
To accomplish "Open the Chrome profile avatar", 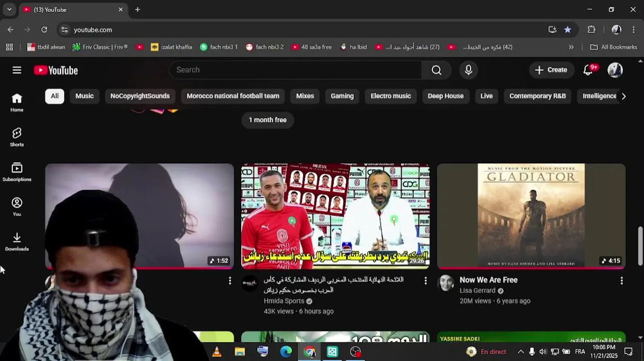I will (x=616, y=30).
